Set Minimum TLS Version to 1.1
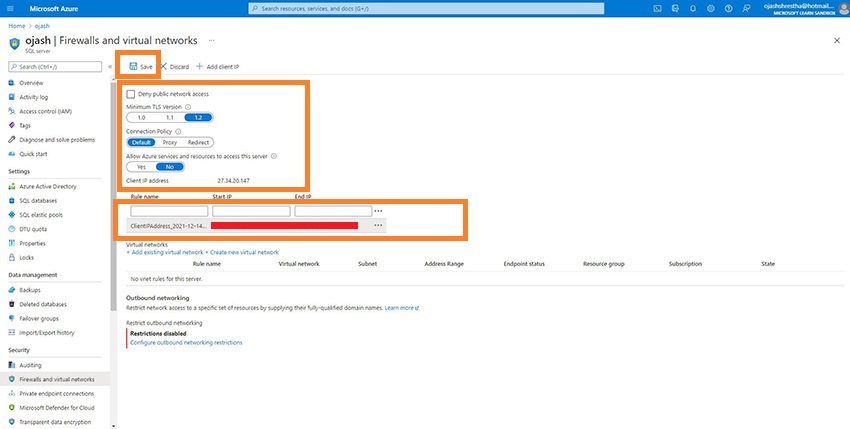The height and width of the screenshot is (429, 850). click(x=170, y=117)
